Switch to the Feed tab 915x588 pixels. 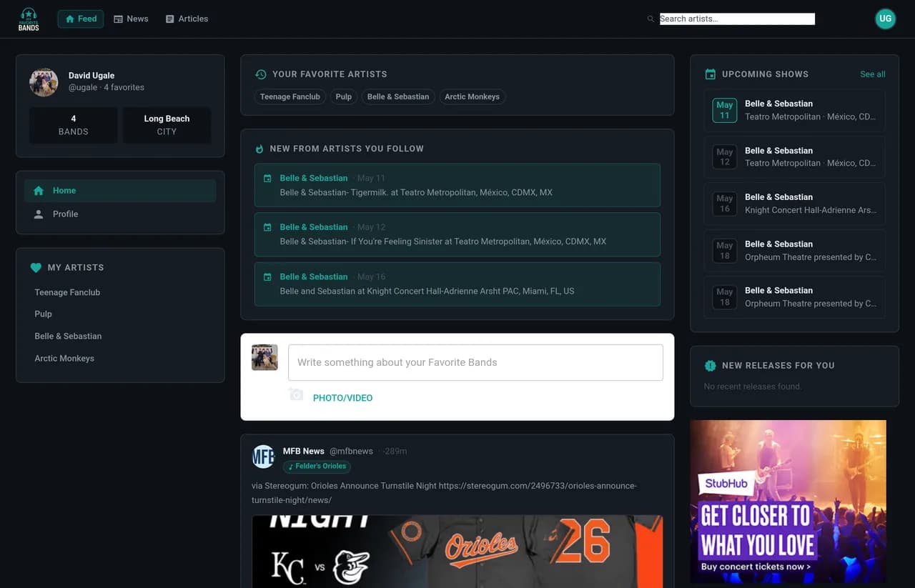pyautogui.click(x=81, y=19)
